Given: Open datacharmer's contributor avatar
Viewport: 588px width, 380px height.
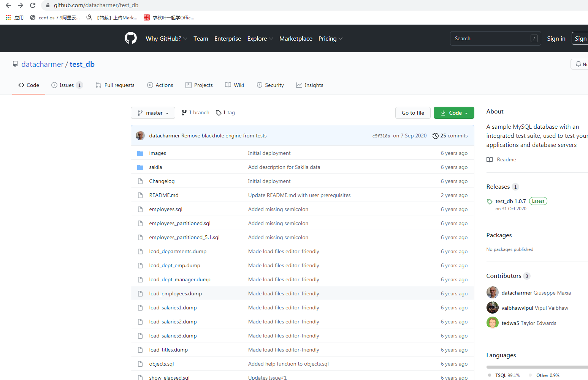Looking at the screenshot, I should tap(493, 292).
